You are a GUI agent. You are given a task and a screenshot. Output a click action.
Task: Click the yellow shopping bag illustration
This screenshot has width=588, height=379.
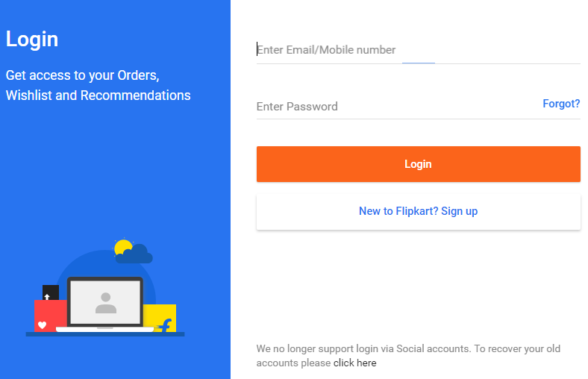click(160, 318)
